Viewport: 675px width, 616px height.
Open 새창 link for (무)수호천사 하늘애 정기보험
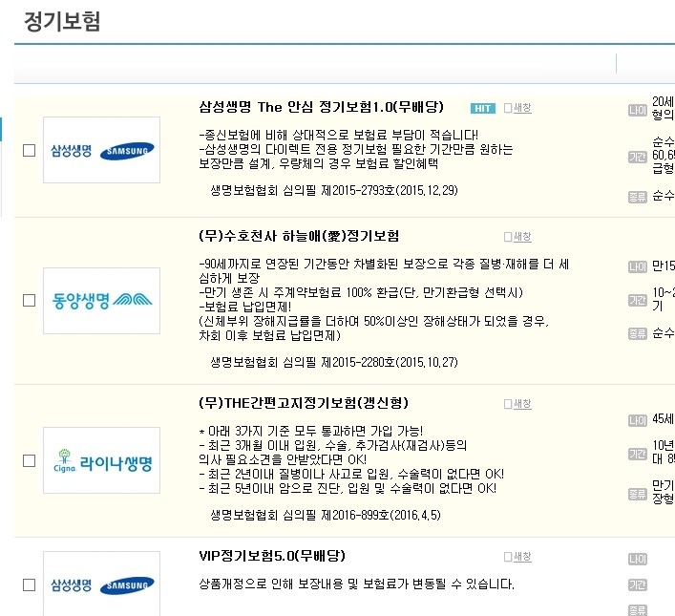coord(522,237)
